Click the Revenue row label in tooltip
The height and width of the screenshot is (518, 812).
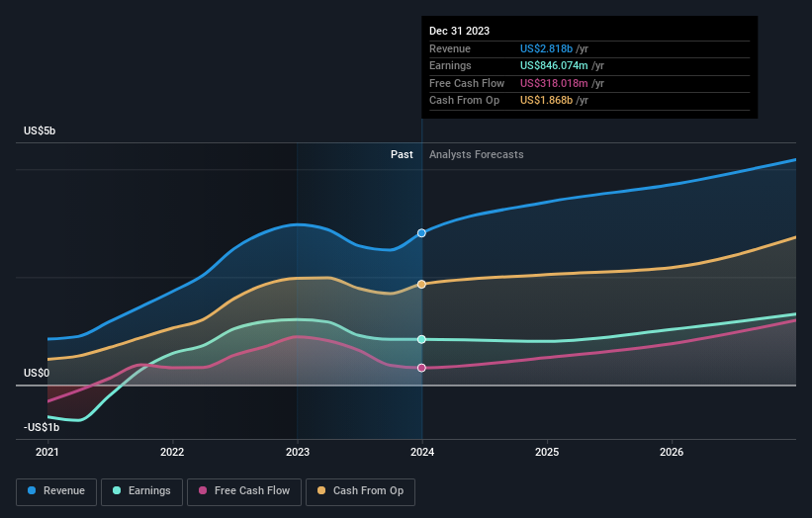point(450,48)
